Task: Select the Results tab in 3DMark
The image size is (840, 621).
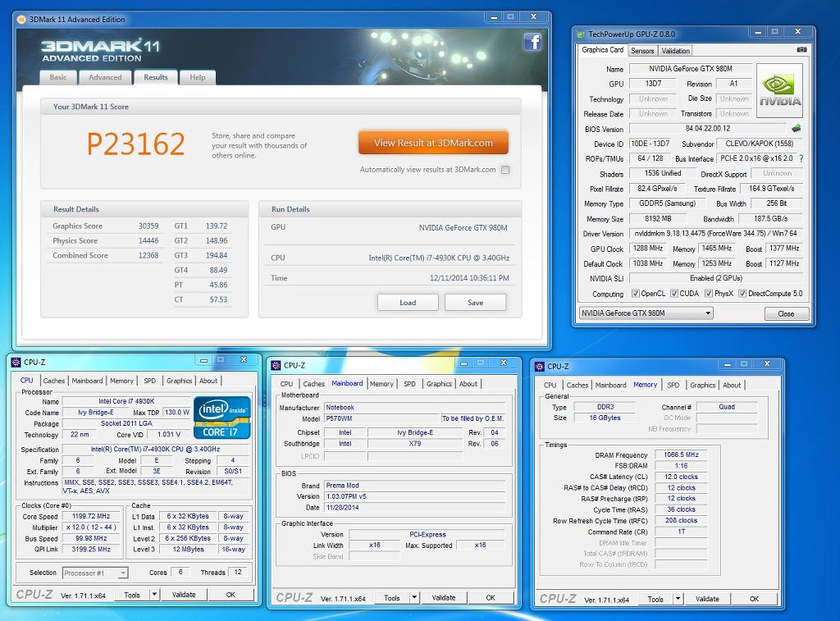Action: [x=155, y=78]
